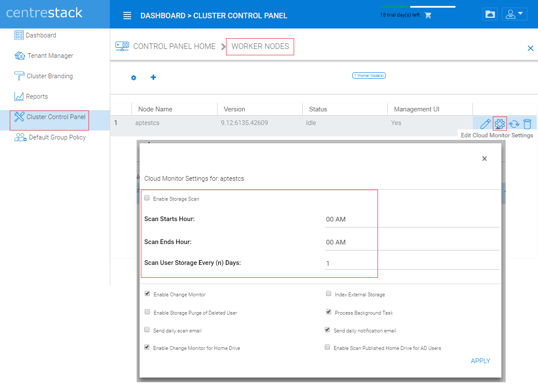Click the shopping cart purchase icon
This screenshot has width=538, height=392.
coord(428,15)
